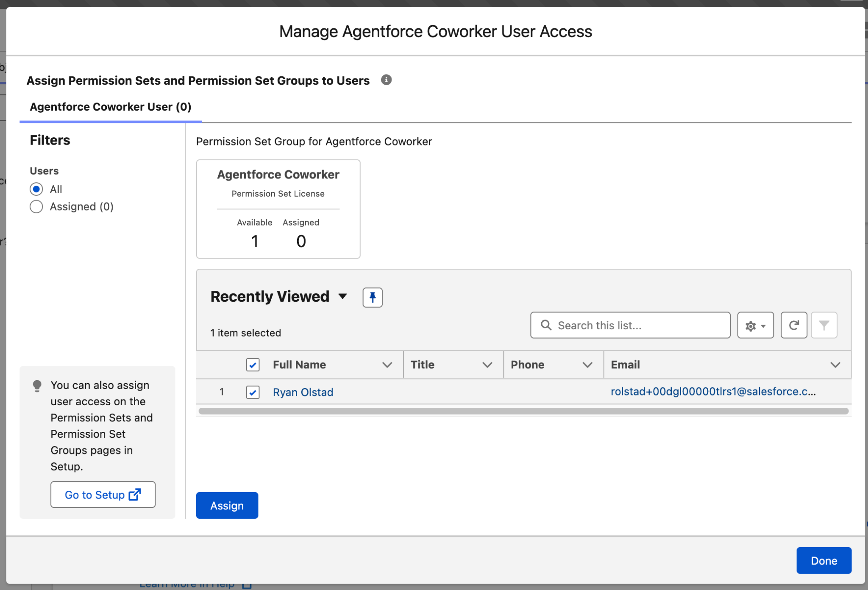This screenshot has height=590, width=868.
Task: Open list view controls gear menu
Action: pyautogui.click(x=755, y=326)
